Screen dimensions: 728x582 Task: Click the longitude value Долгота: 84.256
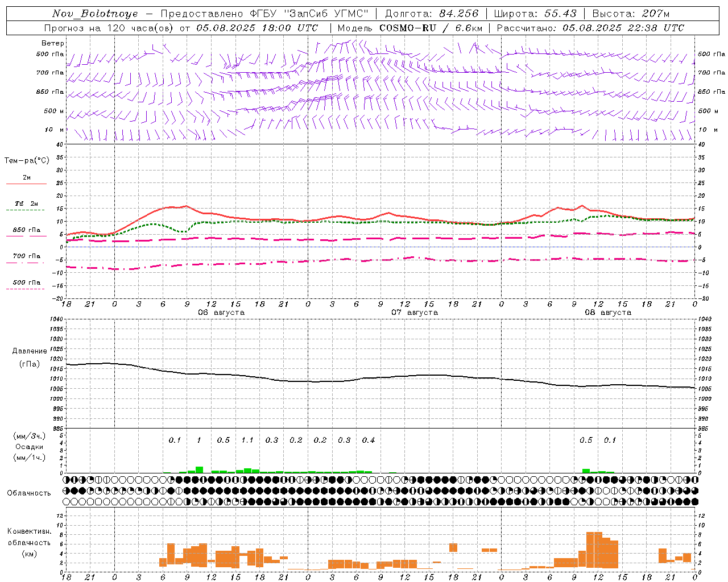(432, 14)
